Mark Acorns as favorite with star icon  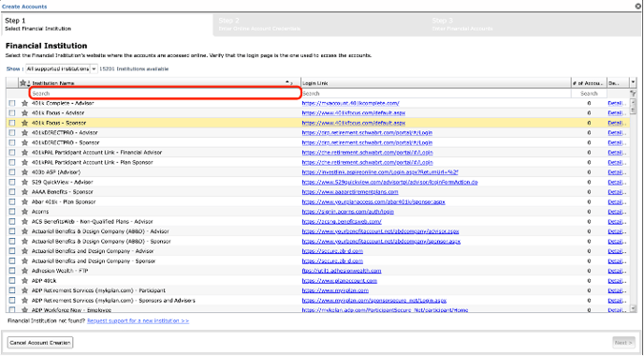(24, 212)
